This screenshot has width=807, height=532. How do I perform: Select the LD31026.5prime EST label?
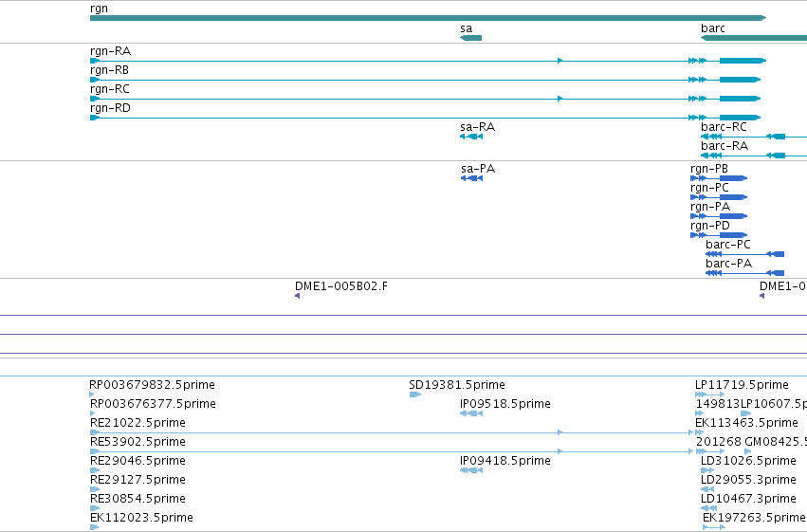pyautogui.click(x=748, y=461)
